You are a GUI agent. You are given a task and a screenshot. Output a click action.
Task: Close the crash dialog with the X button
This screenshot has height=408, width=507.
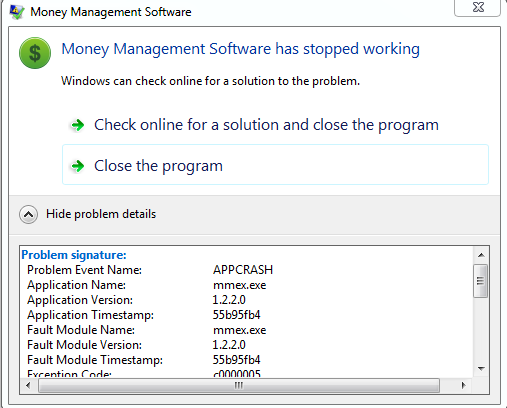click(x=478, y=7)
